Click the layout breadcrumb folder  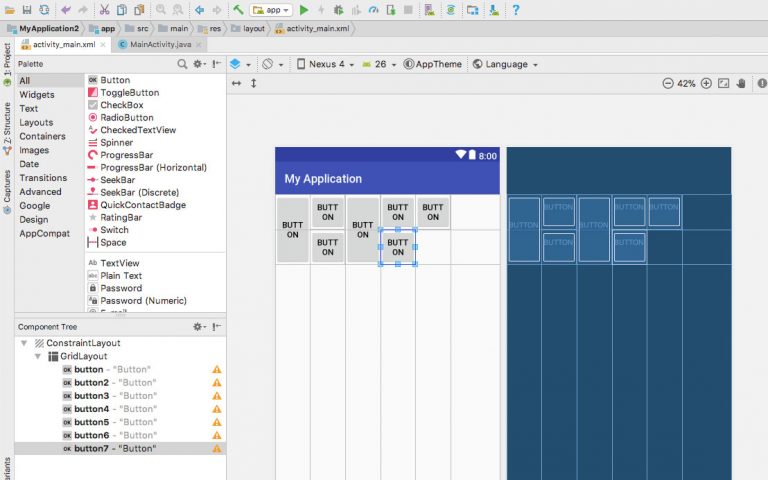pos(248,28)
